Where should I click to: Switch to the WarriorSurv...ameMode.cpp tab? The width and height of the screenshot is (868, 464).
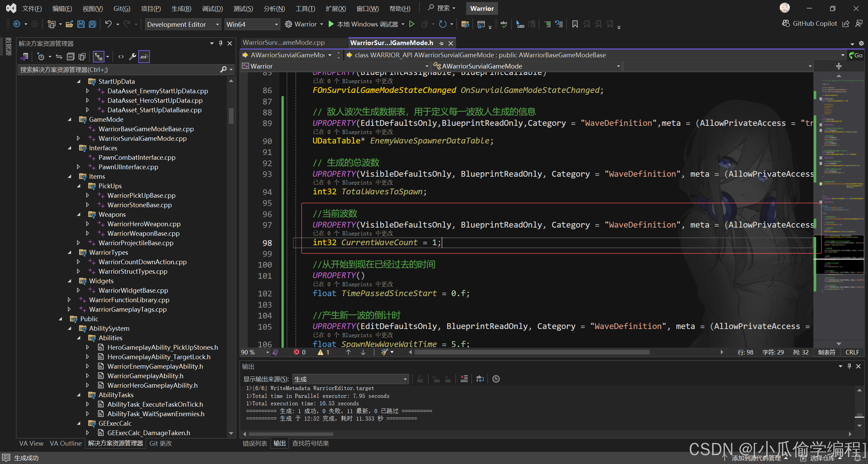pyautogui.click(x=283, y=43)
